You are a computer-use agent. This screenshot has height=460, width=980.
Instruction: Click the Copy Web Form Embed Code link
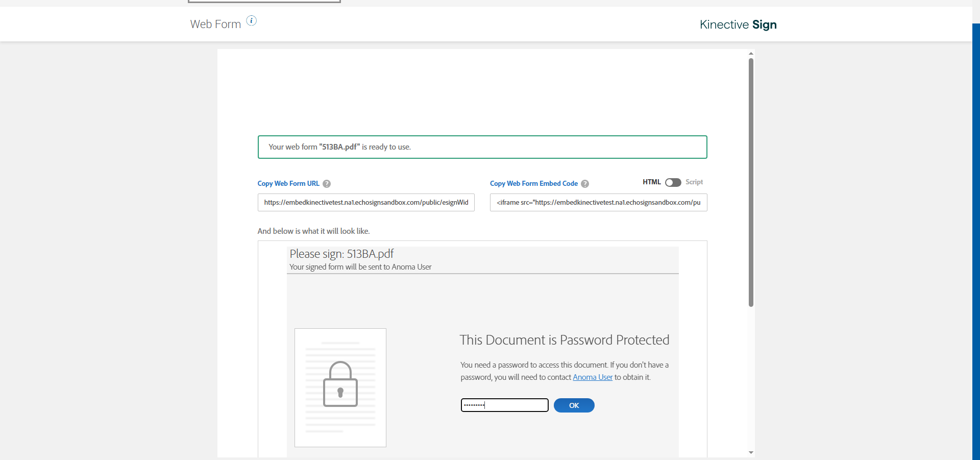[x=534, y=184]
